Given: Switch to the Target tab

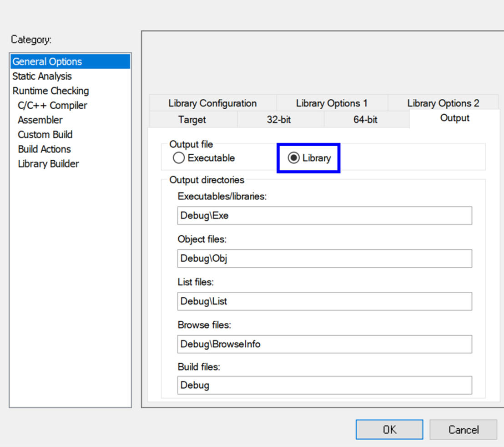Looking at the screenshot, I should (192, 120).
